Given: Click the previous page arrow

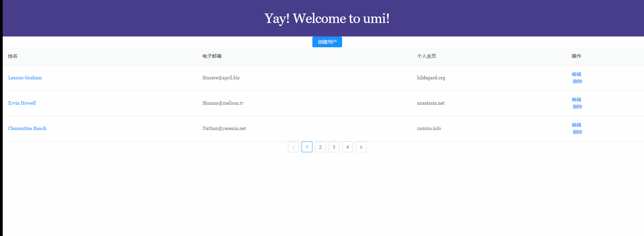Looking at the screenshot, I should [293, 147].
